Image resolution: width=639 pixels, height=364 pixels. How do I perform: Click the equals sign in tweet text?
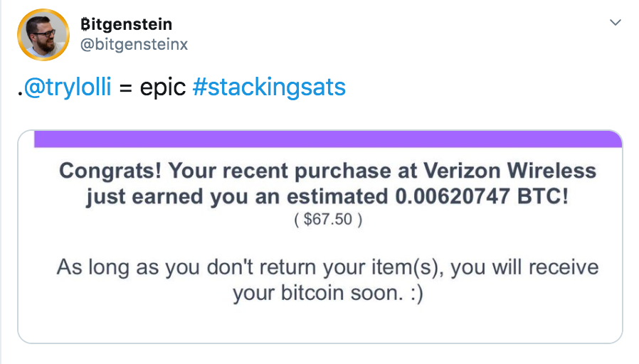[x=125, y=88]
